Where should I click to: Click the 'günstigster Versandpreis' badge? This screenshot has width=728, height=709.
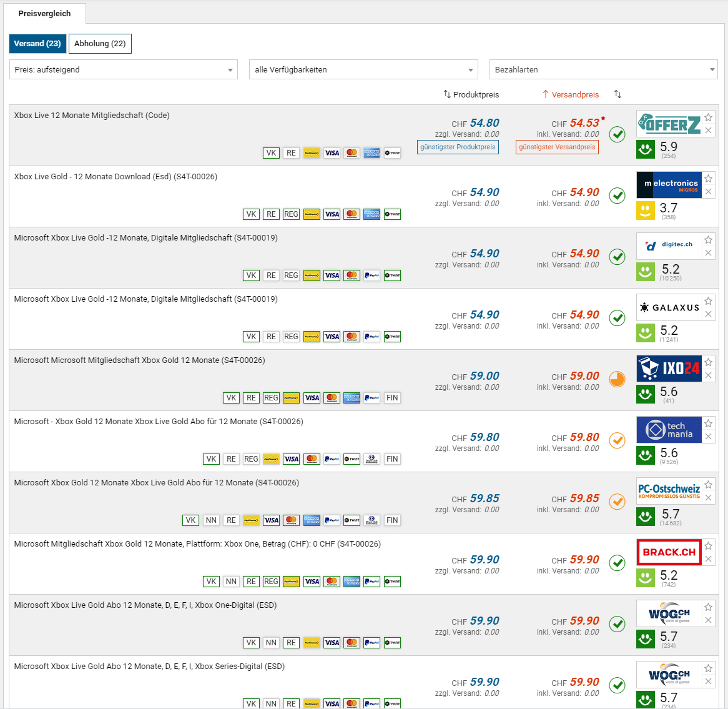[x=557, y=147]
